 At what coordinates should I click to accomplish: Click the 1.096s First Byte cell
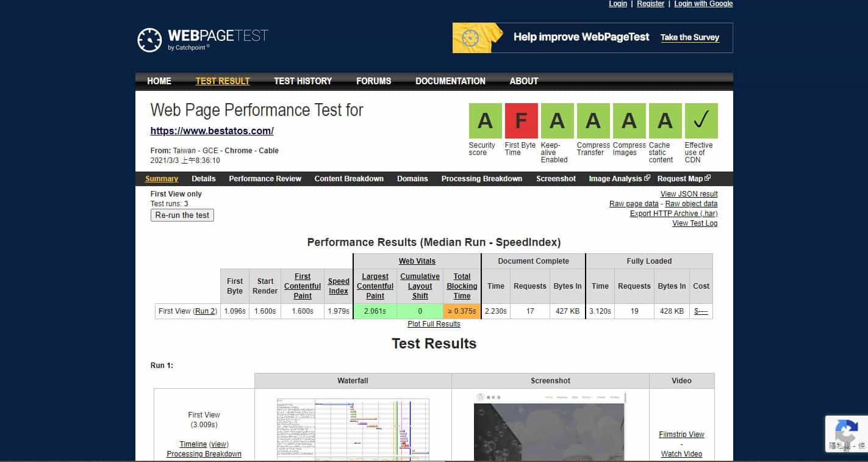(x=235, y=311)
